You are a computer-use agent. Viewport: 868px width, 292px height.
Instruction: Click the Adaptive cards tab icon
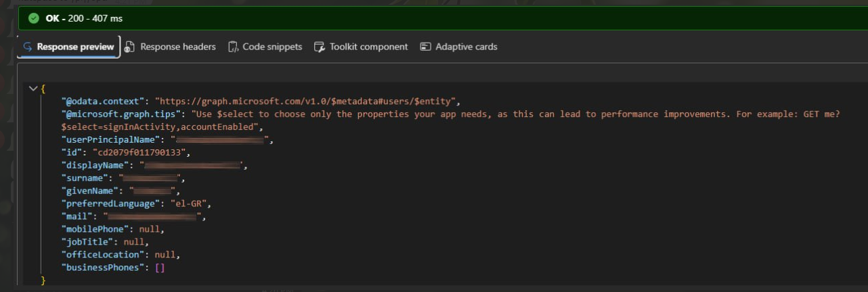[x=425, y=47]
